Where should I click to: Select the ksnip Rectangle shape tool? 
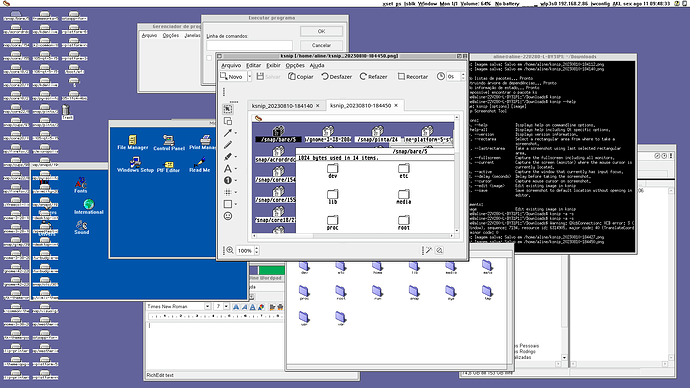[x=228, y=204]
